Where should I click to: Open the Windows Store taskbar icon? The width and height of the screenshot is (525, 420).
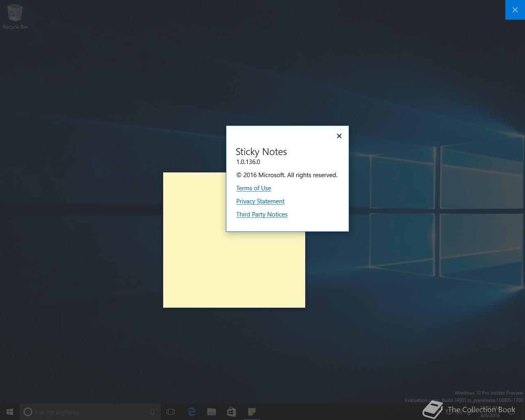click(232, 412)
